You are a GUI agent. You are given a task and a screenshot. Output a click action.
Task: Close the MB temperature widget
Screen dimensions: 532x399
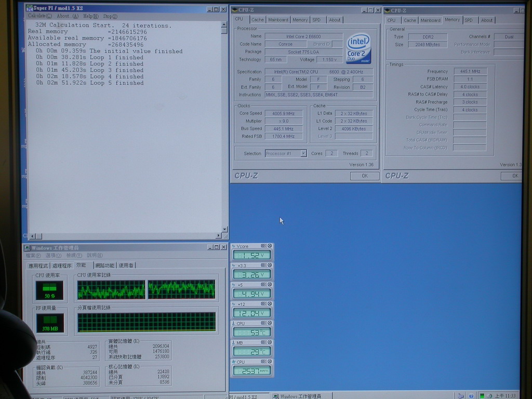[x=270, y=342]
